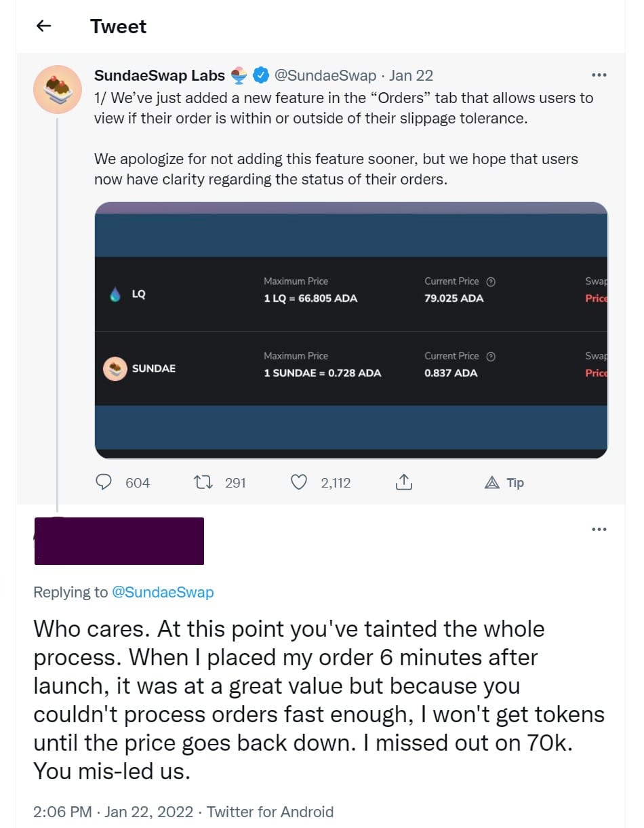Click the LQ token droplet icon

115,294
